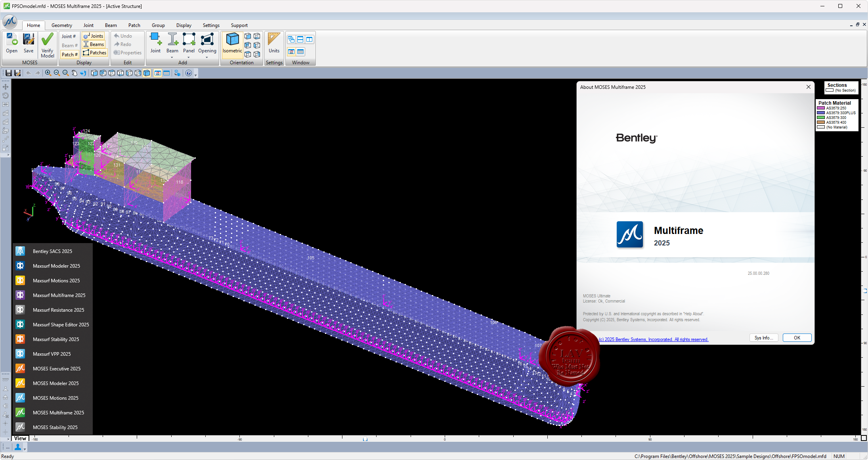Toggle Data window button in Window group
868x460 pixels.
300,52
